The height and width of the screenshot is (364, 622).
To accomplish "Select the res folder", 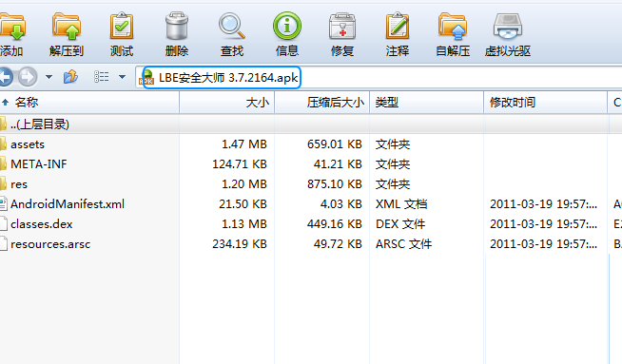I will [19, 184].
